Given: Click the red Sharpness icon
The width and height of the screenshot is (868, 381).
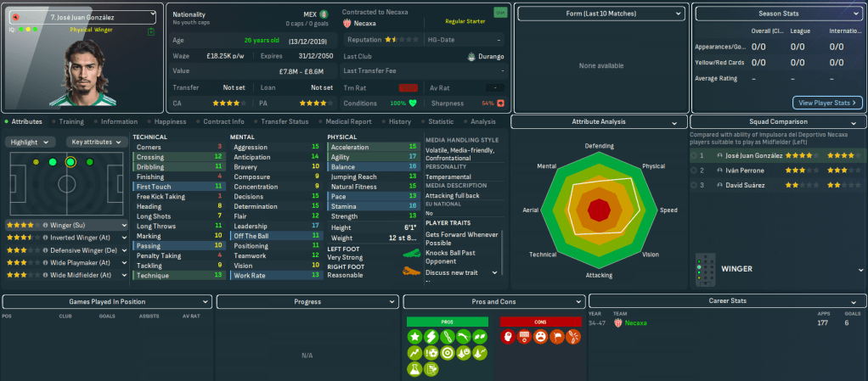Looking at the screenshot, I should [x=501, y=104].
